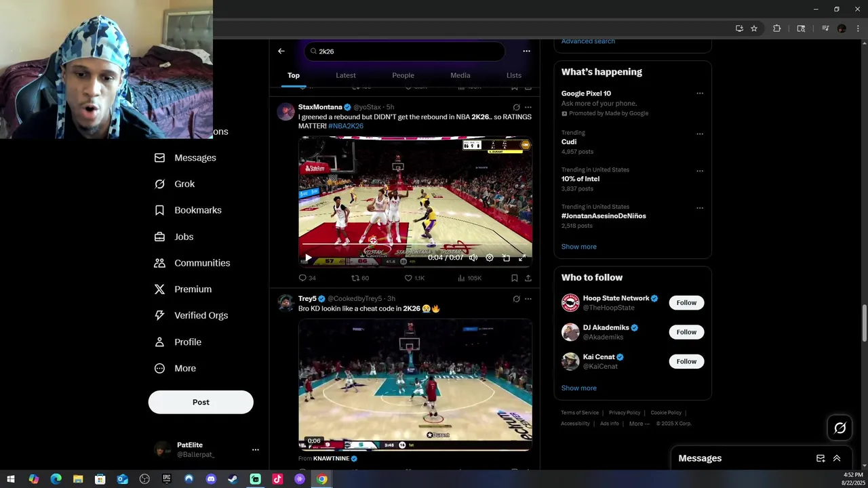The image size is (868, 488).
Task: Open Chrome media controls icon
Action: pyautogui.click(x=825, y=28)
